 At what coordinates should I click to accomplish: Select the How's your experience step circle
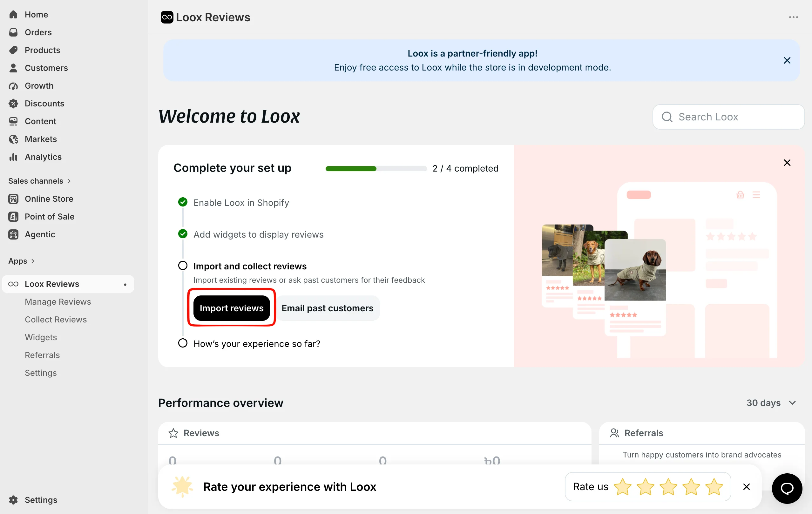click(x=183, y=343)
